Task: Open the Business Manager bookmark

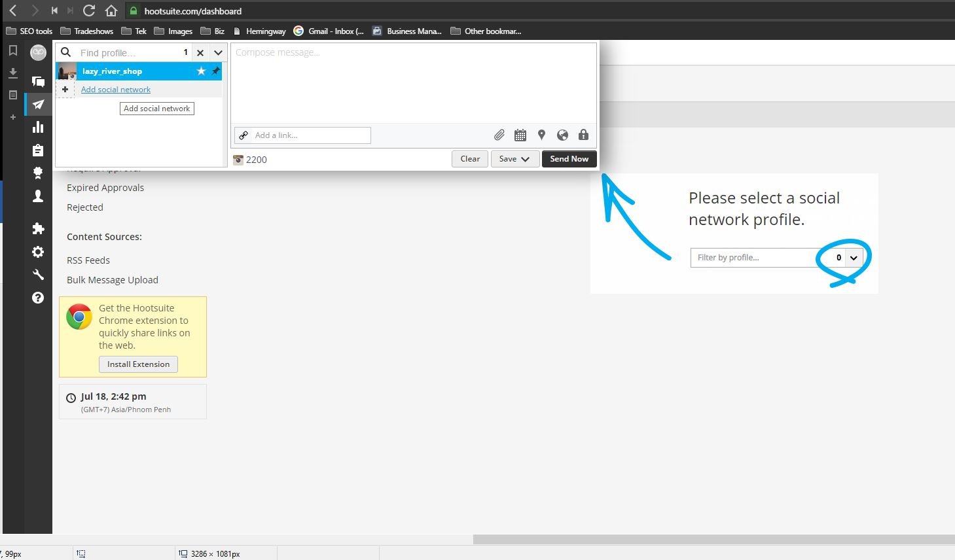Action: coord(407,31)
